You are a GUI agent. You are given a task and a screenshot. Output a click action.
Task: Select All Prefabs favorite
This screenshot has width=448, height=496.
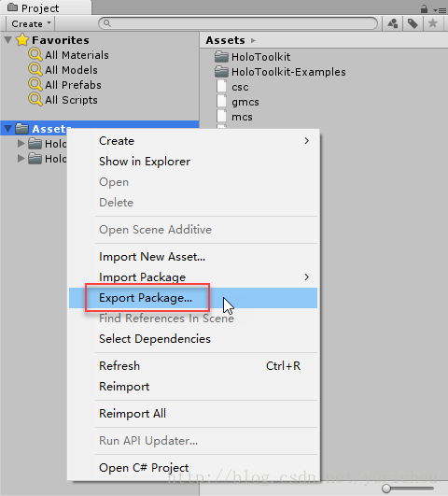coord(73,85)
